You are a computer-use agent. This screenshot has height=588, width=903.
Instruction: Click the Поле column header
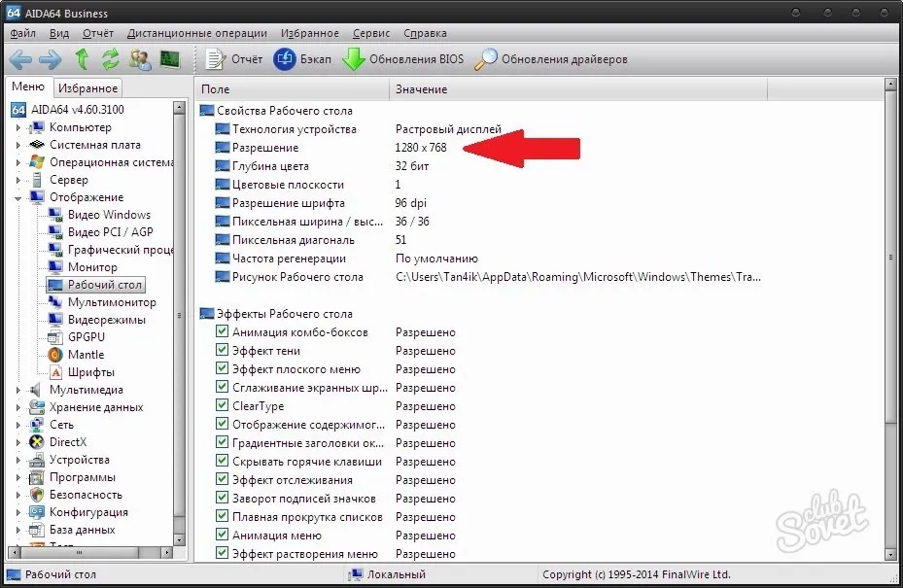pyautogui.click(x=292, y=89)
